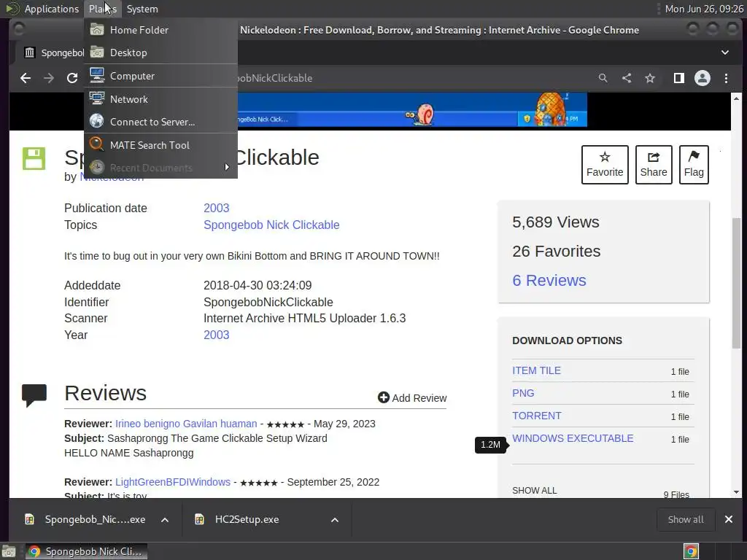Viewport: 747px width, 560px height.
Task: Download the TORRENT option
Action: (x=536, y=416)
